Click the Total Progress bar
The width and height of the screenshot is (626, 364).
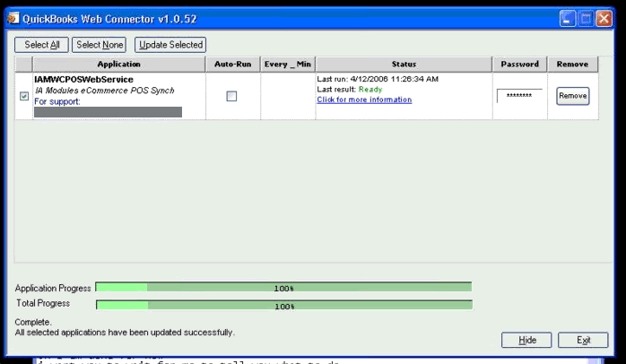284,306
